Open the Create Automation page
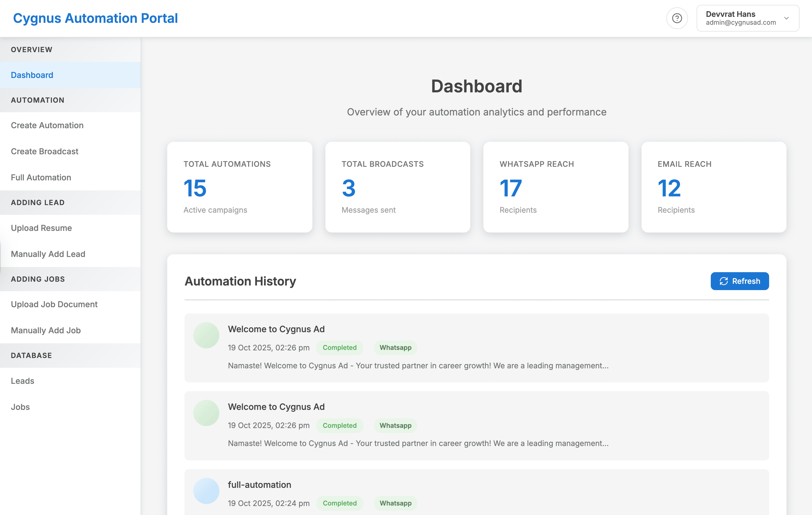812x515 pixels. (47, 125)
